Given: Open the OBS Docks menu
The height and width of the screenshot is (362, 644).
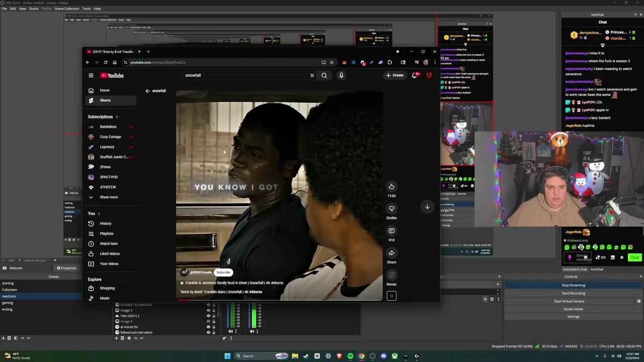Looking at the screenshot, I should pyautogui.click(x=34, y=9).
